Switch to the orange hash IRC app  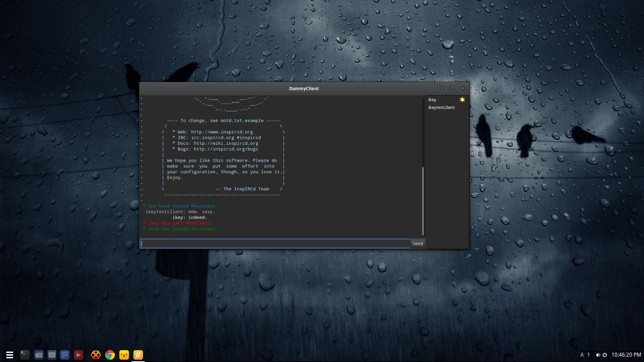138,355
